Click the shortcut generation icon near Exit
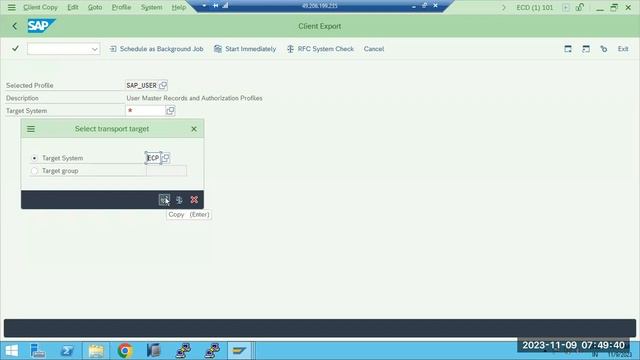640x360 pixels. (x=604, y=49)
